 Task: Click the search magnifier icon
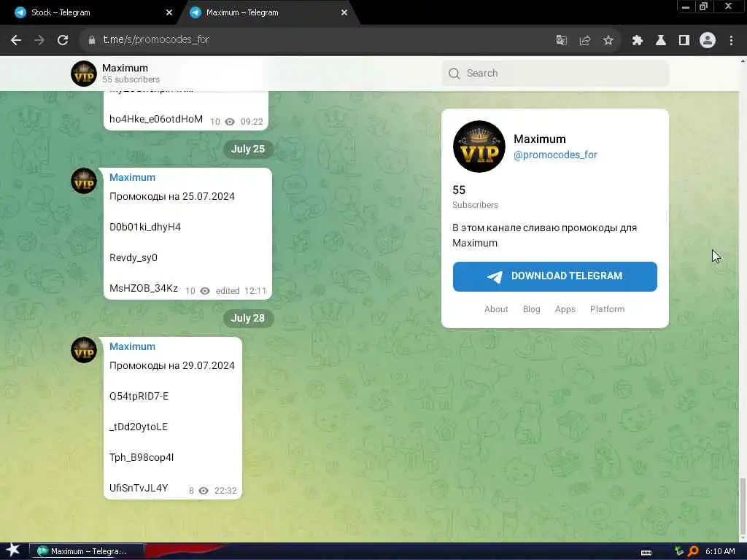click(454, 74)
